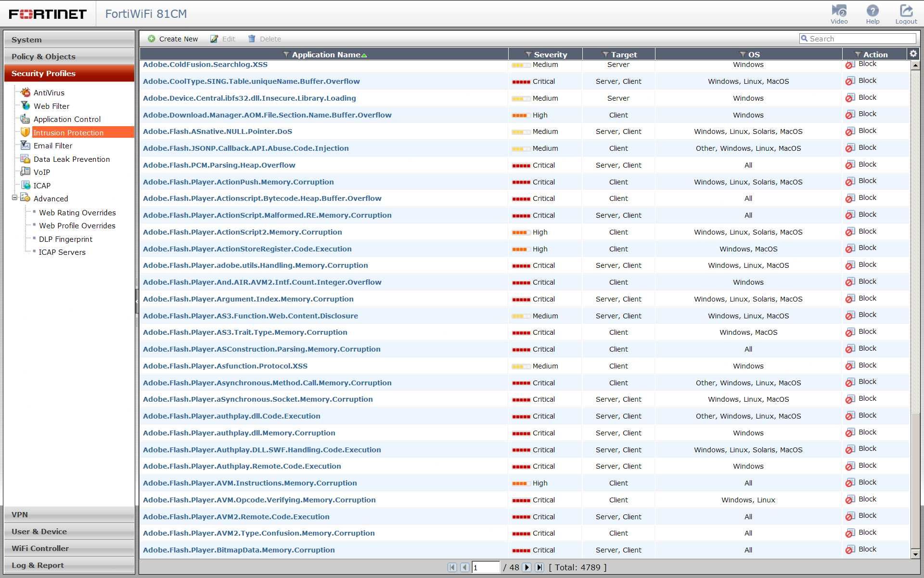Expand the System menu section
This screenshot has width=924, height=578.
(x=69, y=39)
